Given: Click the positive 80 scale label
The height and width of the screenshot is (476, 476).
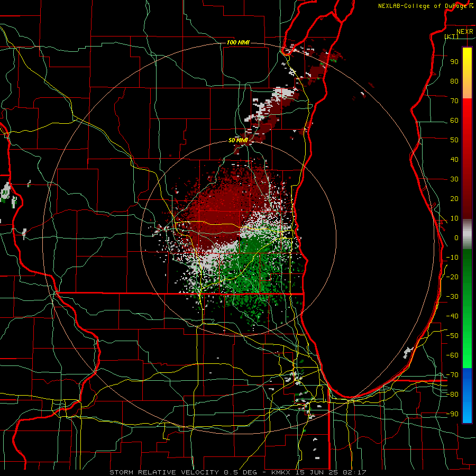Looking at the screenshot, I should coord(454,81).
